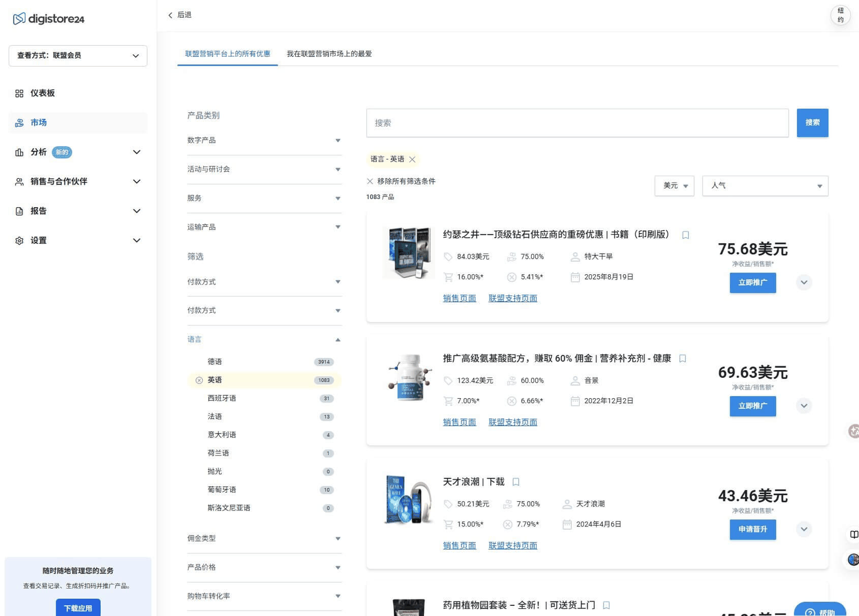Screen dimensions: 859x616
Task: Click the 下载应用 button
Action: tap(78, 608)
